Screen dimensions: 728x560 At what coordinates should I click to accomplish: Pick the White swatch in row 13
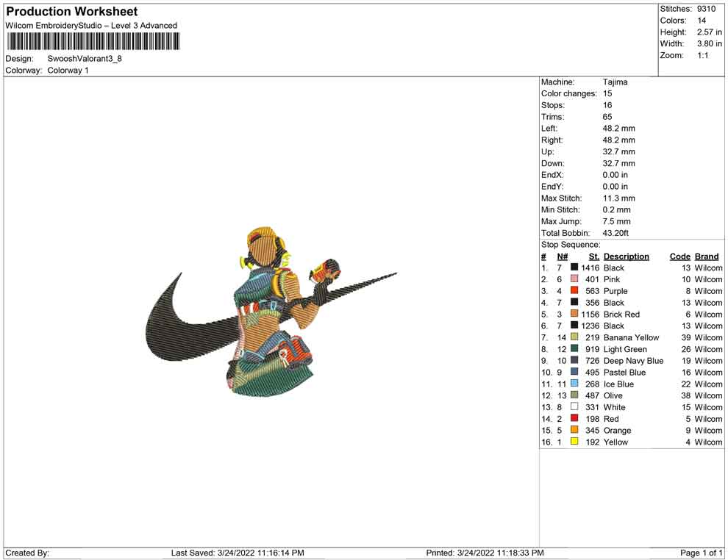pos(574,406)
